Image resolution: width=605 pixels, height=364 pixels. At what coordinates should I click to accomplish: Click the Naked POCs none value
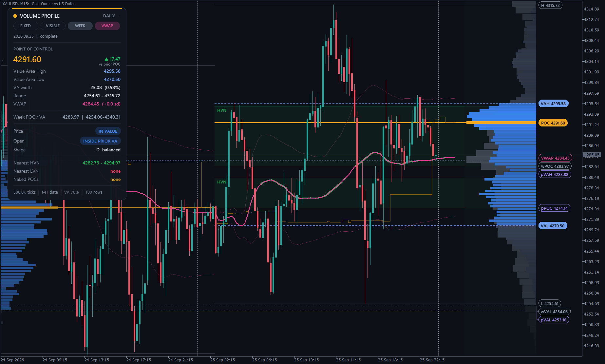coord(115,179)
